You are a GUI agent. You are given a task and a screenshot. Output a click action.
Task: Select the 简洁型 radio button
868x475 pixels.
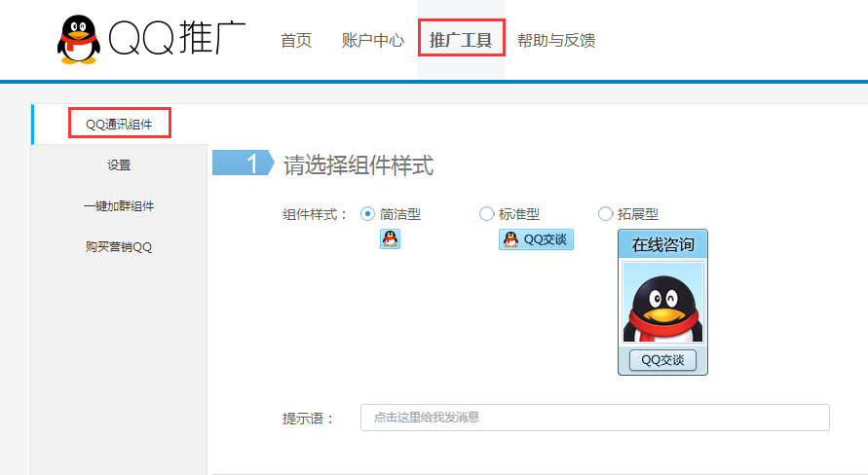coord(367,213)
